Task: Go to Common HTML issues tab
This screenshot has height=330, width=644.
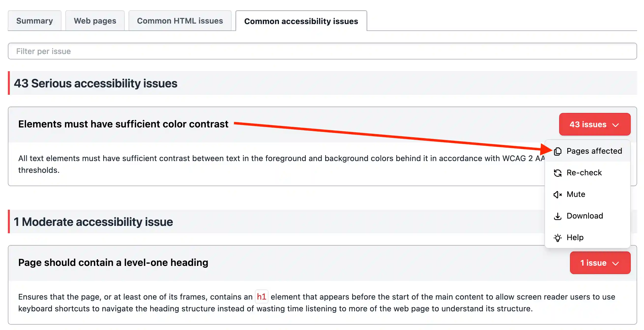Action: click(180, 21)
